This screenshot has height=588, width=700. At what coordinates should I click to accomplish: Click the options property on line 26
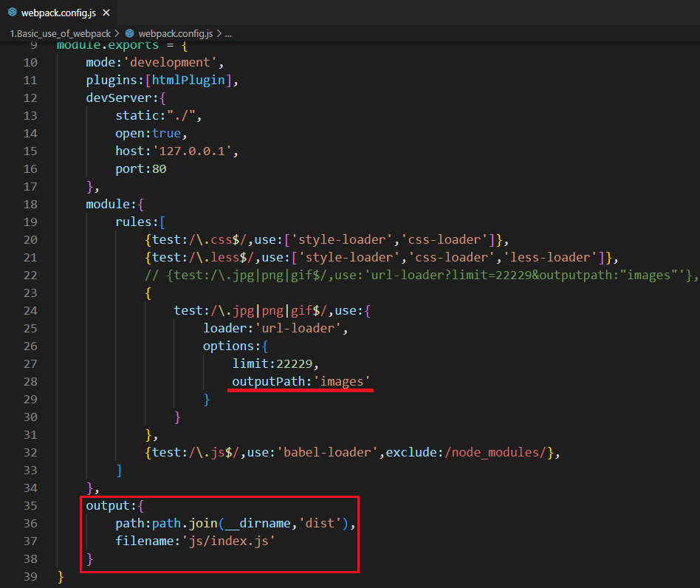click(229, 346)
